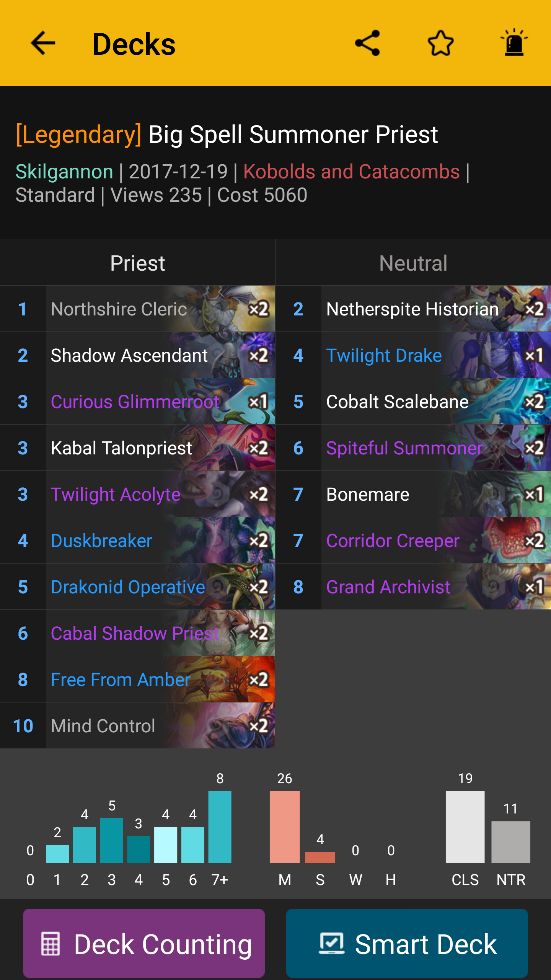Open the Smart Deck button
Screen dimensions: 551x980
pyautogui.click(x=407, y=943)
